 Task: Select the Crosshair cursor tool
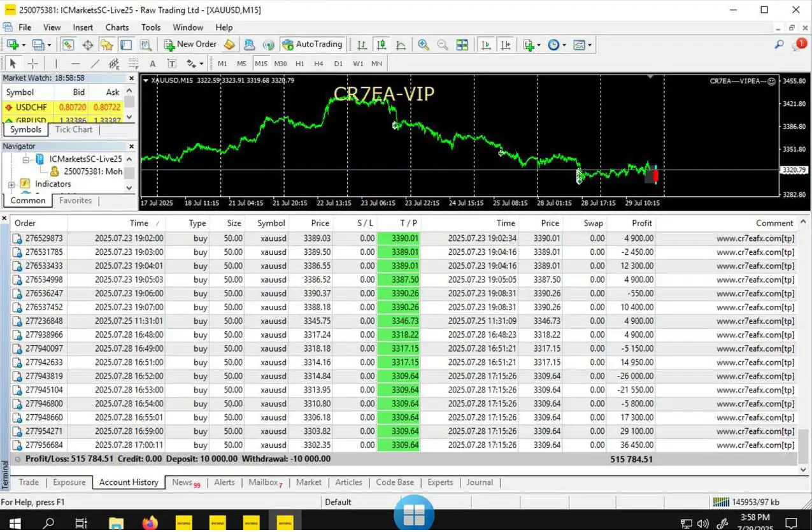click(x=32, y=64)
